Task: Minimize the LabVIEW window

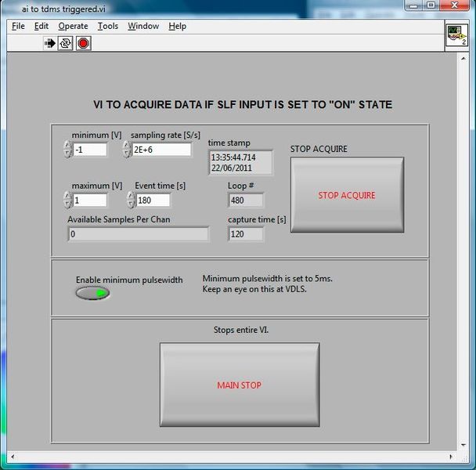Action: click(x=414, y=5)
